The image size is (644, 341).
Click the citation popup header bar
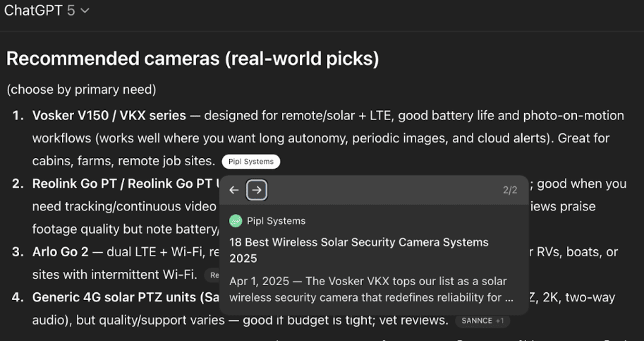coord(381,190)
